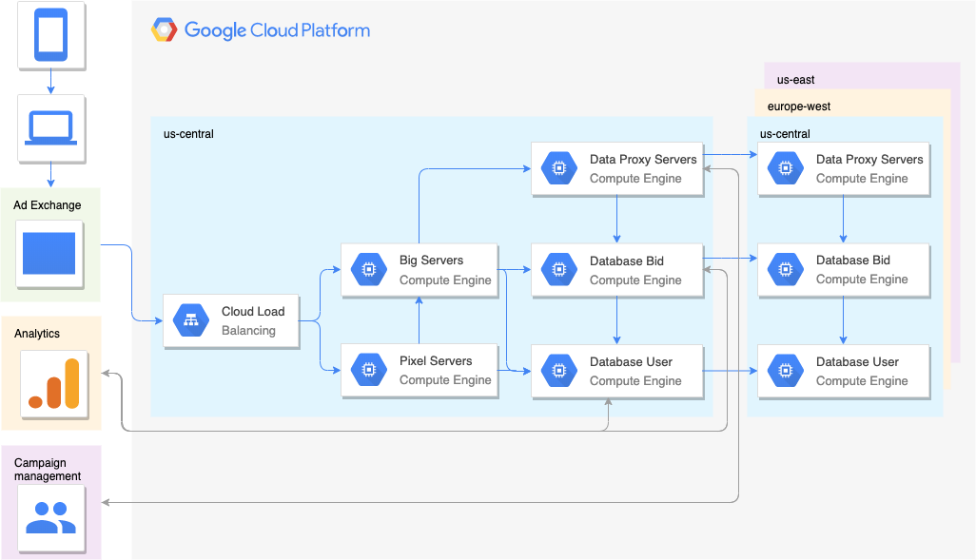
Task: Select the Campaign management people icon
Action: tap(51, 517)
